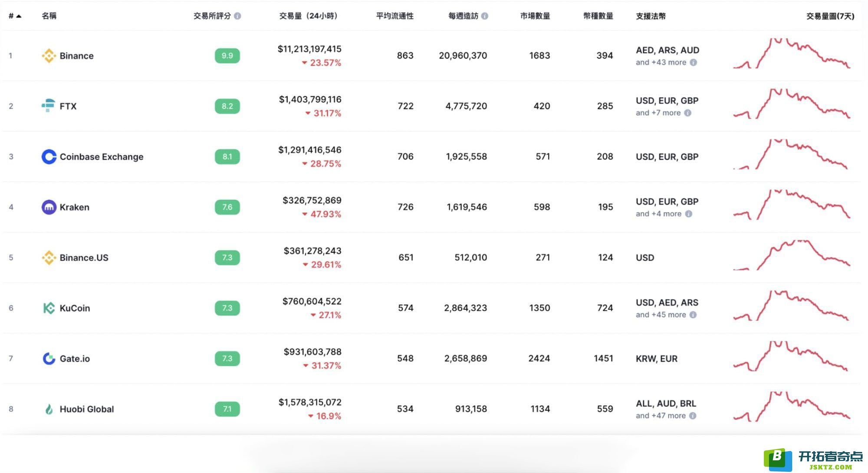Screen dimensions: 868x473
Task: Click Gate.io coins count 1451
Action: point(603,358)
